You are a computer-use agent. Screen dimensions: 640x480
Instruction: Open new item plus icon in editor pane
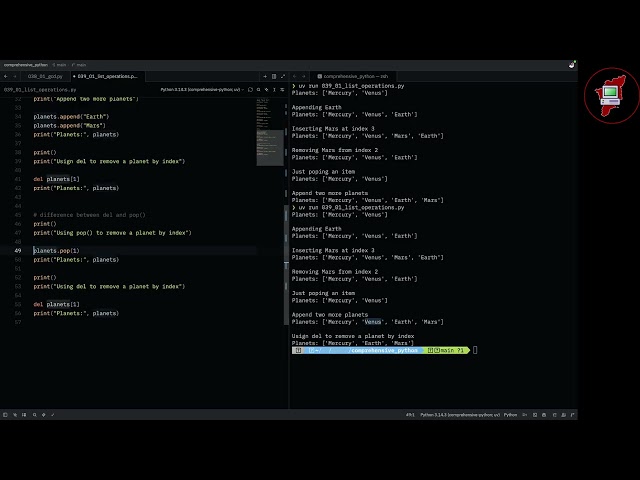click(x=265, y=76)
